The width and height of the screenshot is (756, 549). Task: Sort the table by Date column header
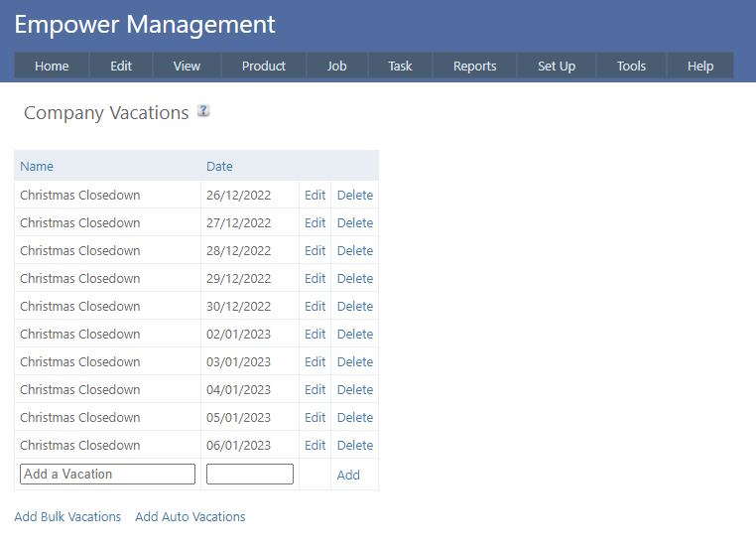[219, 166]
